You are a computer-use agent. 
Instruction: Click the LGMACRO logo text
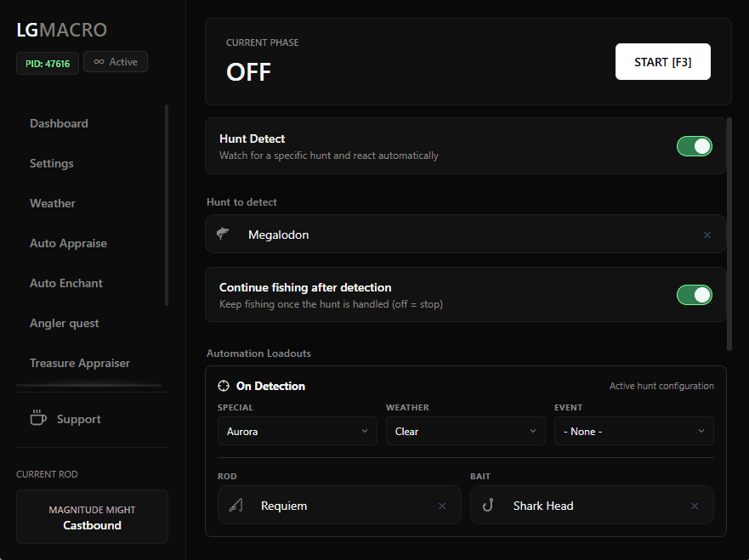click(61, 30)
